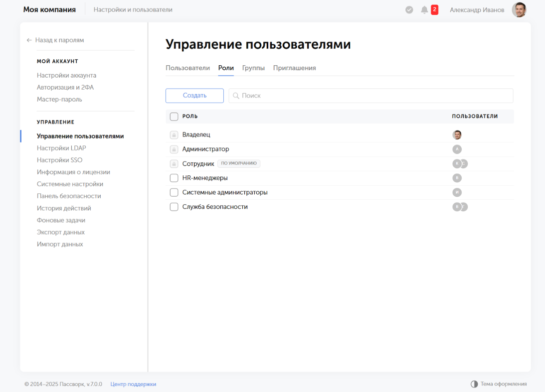The height and width of the screenshot is (392, 545).
Task: Open Авторизация и 2ФА settings
Action: pos(65,88)
